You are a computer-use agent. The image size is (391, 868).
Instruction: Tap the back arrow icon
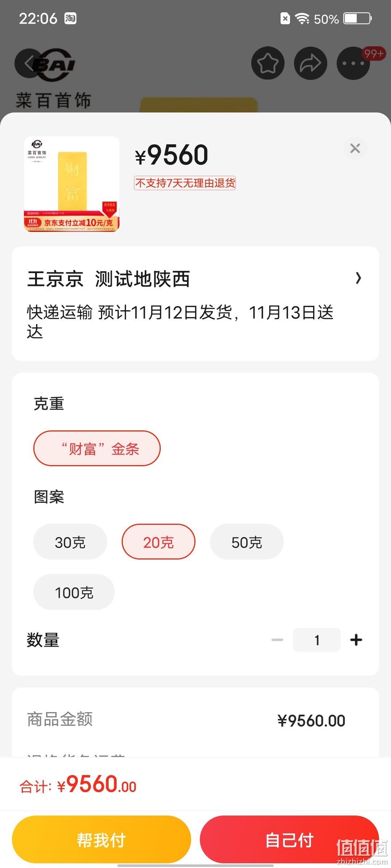[30, 63]
